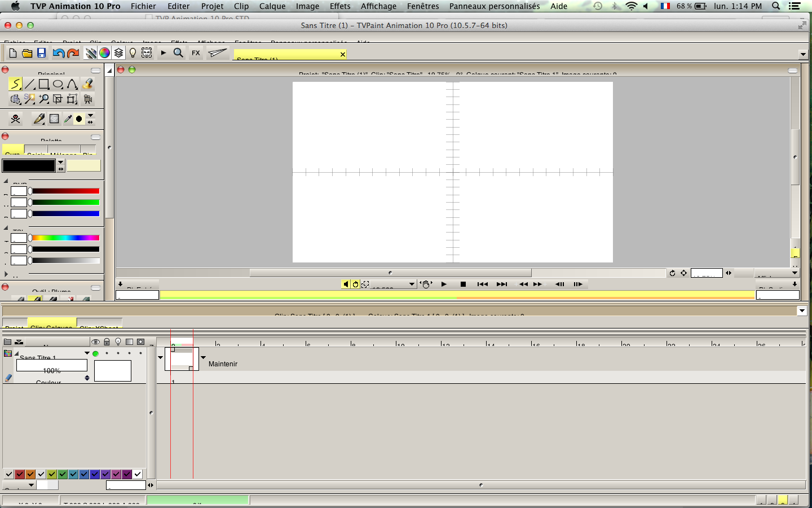
Task: Toggle the layers stack panel icon
Action: pos(118,53)
